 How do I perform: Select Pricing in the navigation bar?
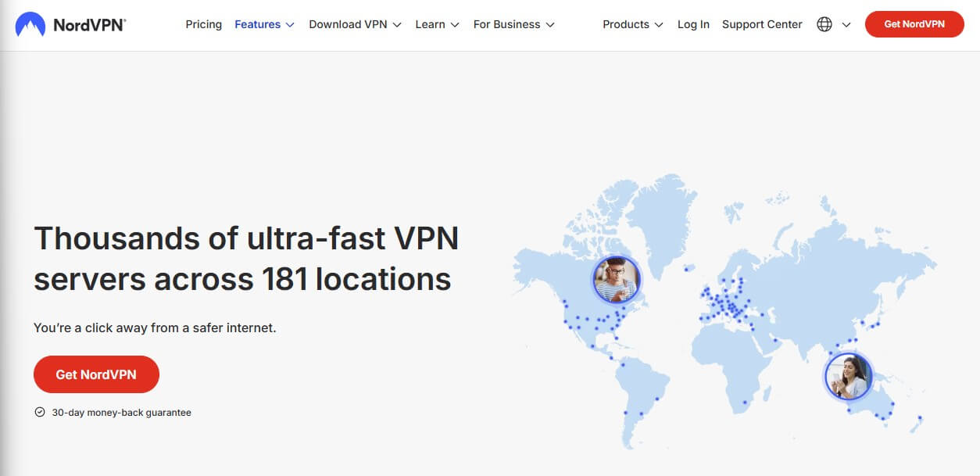click(x=203, y=24)
